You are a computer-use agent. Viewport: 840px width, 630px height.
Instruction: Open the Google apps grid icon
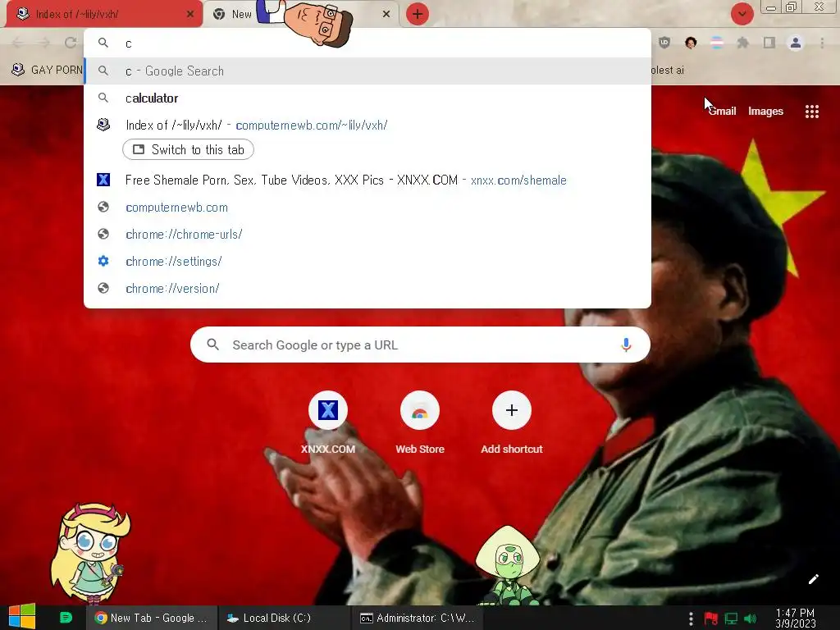811,112
